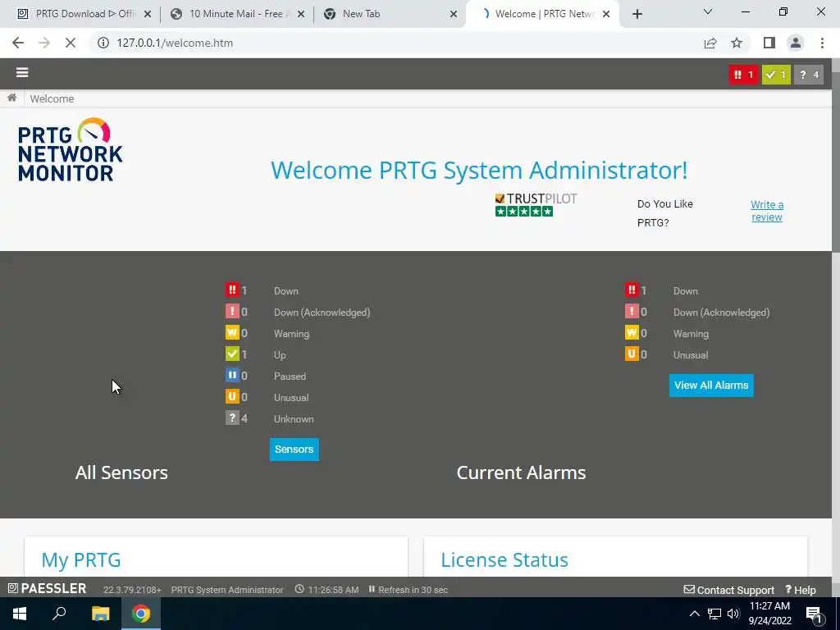Show hidden system tray icons
The height and width of the screenshot is (630, 840).
(x=694, y=614)
